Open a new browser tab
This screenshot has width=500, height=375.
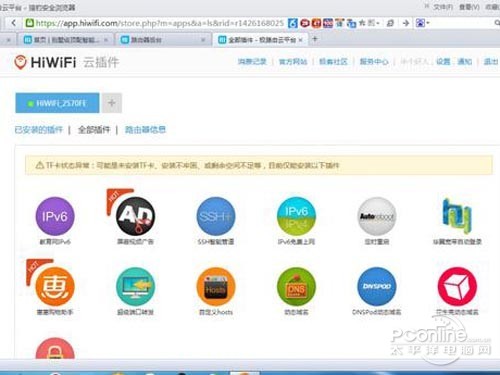(315, 39)
